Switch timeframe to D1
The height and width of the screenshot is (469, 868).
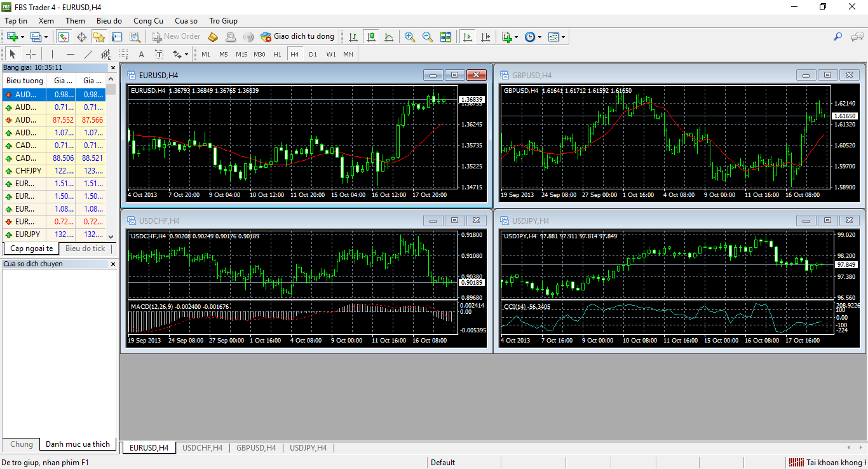[313, 54]
